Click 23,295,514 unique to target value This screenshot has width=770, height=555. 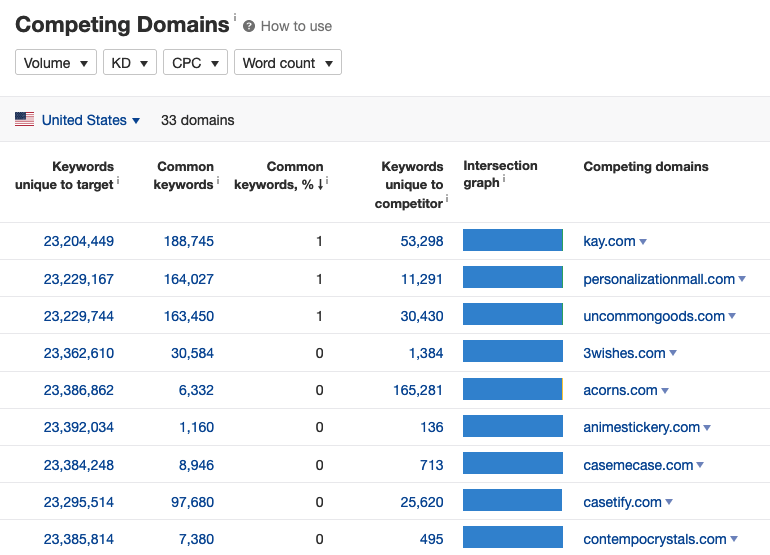point(79,502)
